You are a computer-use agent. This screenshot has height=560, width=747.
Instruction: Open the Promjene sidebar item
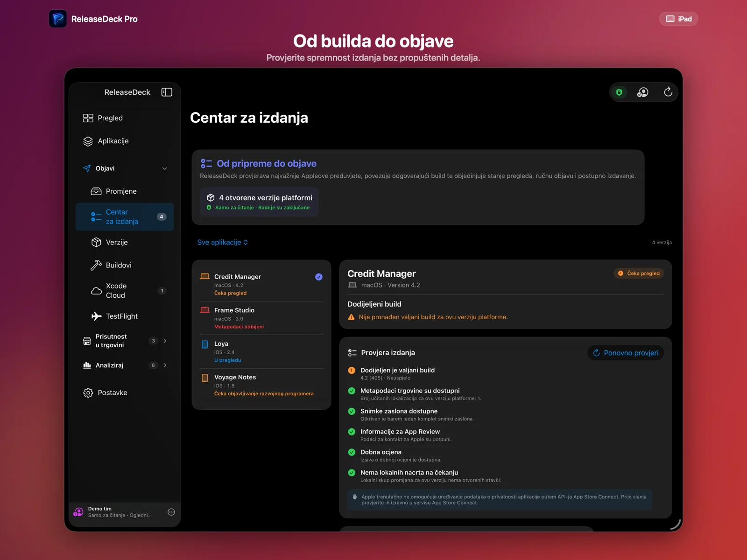tap(125, 191)
